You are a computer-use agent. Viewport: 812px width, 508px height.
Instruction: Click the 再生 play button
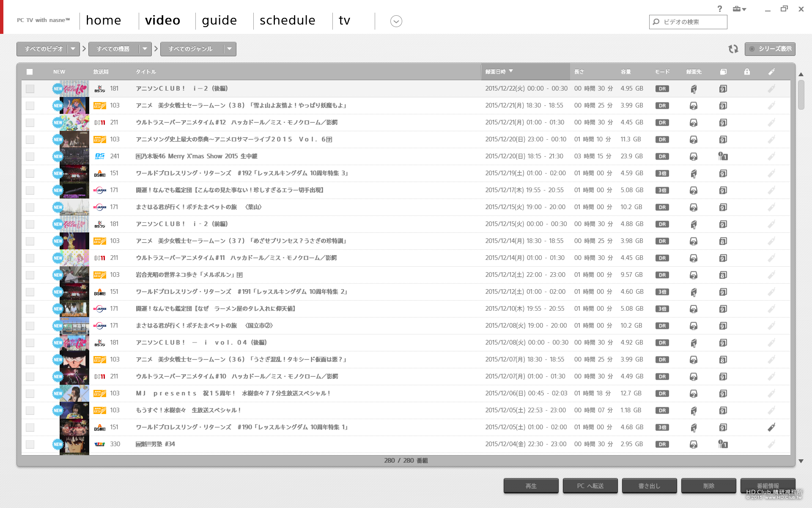[531, 486]
